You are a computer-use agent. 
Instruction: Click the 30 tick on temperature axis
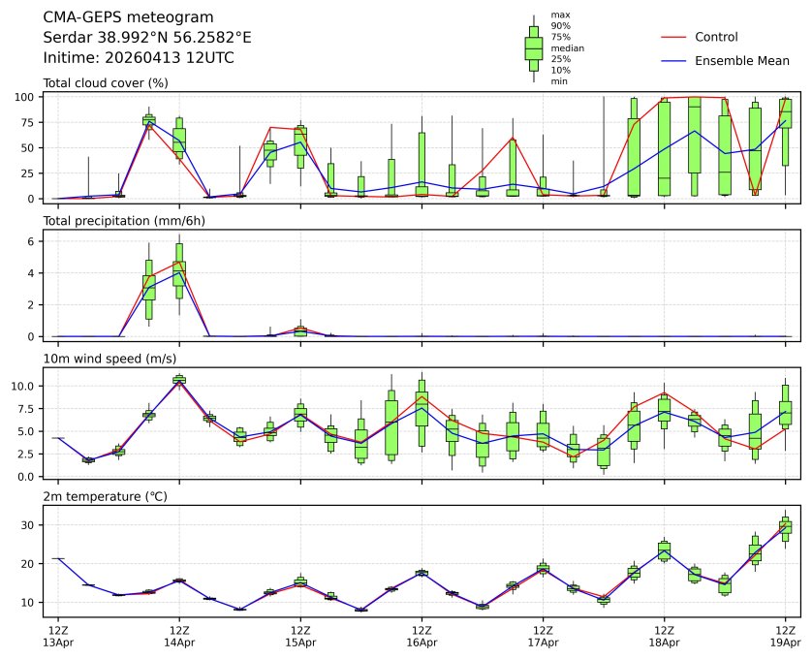[31, 525]
